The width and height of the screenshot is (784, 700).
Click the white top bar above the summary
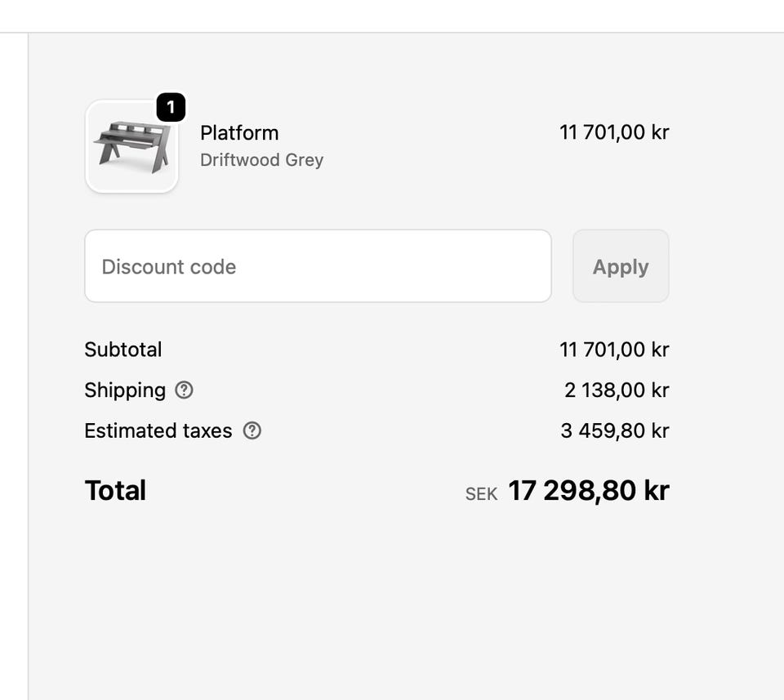pyautogui.click(x=392, y=16)
